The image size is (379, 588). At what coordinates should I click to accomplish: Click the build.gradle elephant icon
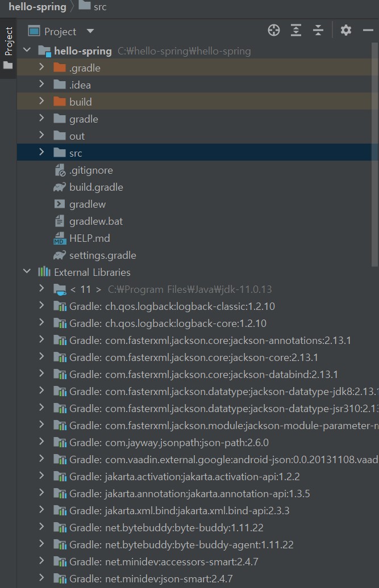[60, 187]
